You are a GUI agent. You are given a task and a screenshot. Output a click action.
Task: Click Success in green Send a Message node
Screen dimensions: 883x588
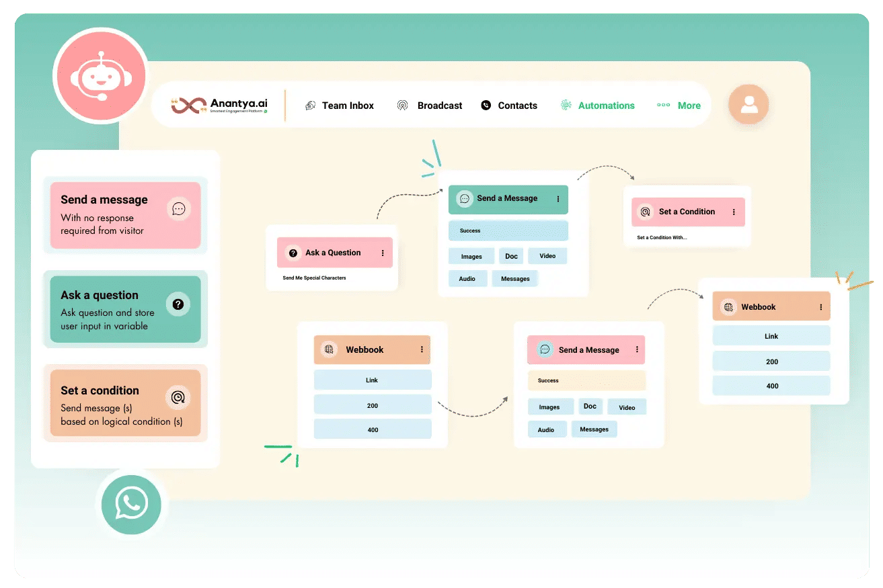pos(508,230)
